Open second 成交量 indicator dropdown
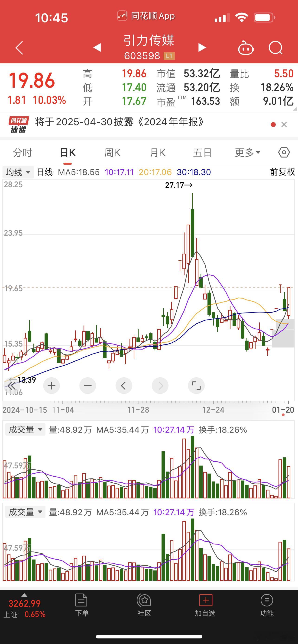Screen dimensions: 298x644 tap(25, 512)
